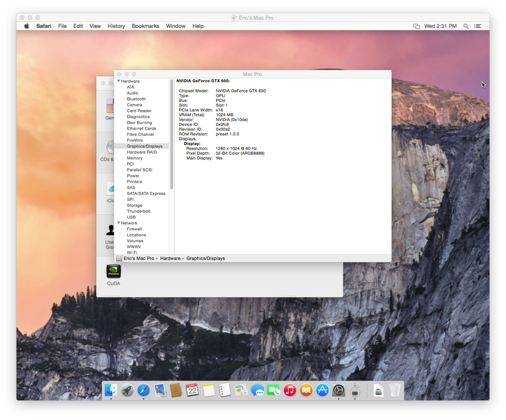
Task: Open the Safari application menu
Action: (x=44, y=26)
